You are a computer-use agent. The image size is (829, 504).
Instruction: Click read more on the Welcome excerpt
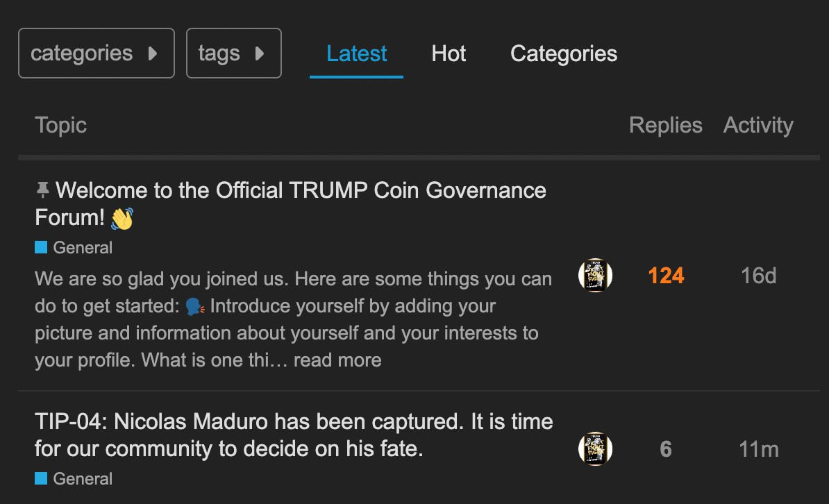pyautogui.click(x=337, y=360)
